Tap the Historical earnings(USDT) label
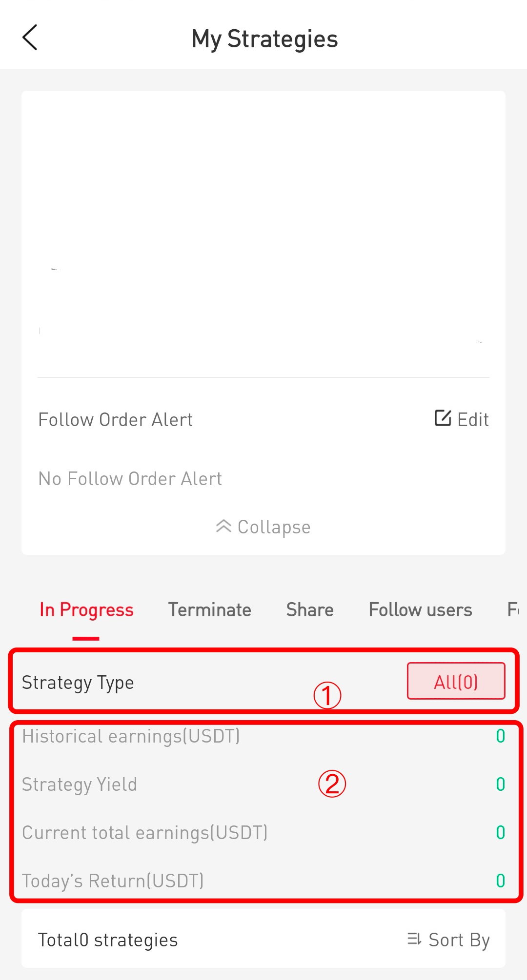 [x=131, y=736]
